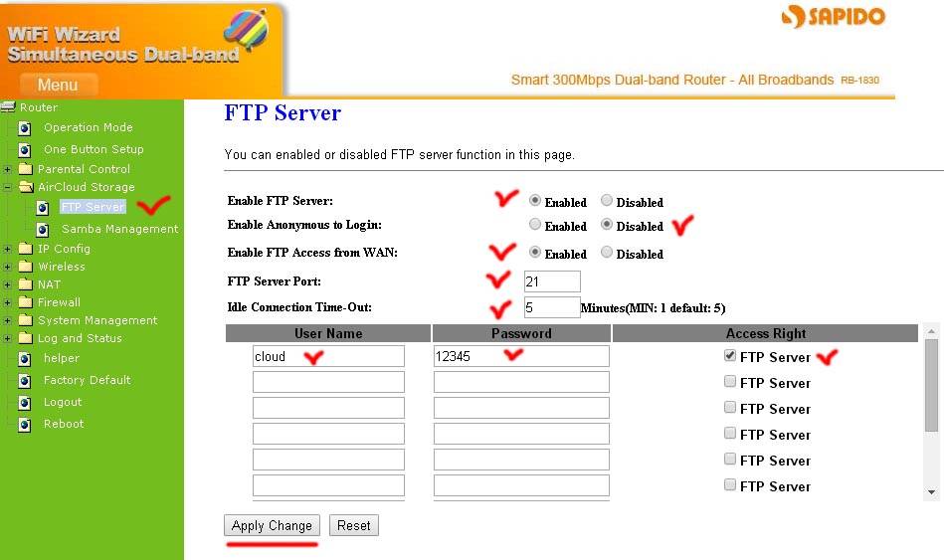Click the Samba Management page icon
Screen dimensions: 944x560
click(x=42, y=230)
